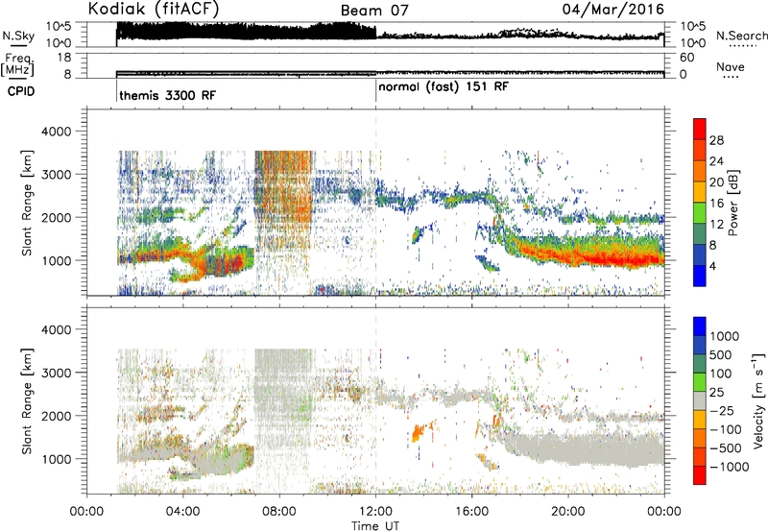The height and width of the screenshot is (532, 768).
Task: Click the '20:00' time axis tick label
Action: pyautogui.click(x=567, y=512)
